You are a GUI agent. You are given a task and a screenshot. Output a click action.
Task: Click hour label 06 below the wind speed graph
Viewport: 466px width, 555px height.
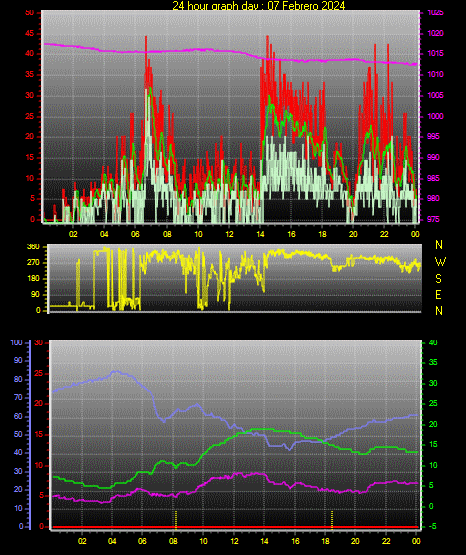coord(135,234)
